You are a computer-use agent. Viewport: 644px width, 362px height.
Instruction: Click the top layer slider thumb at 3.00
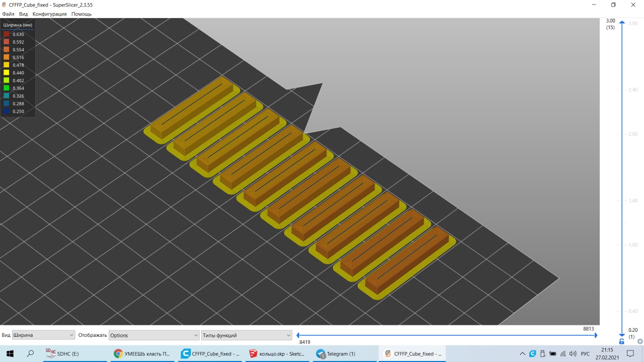coord(622,23)
